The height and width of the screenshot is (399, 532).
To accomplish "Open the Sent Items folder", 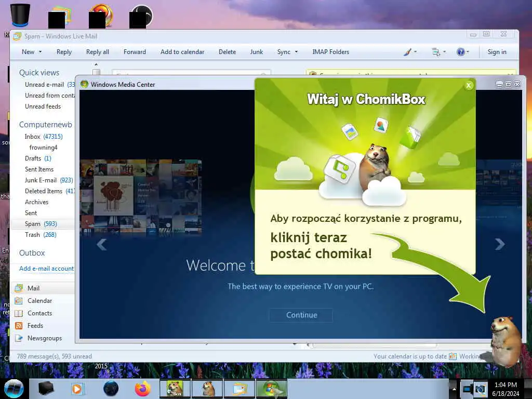I will 39,169.
